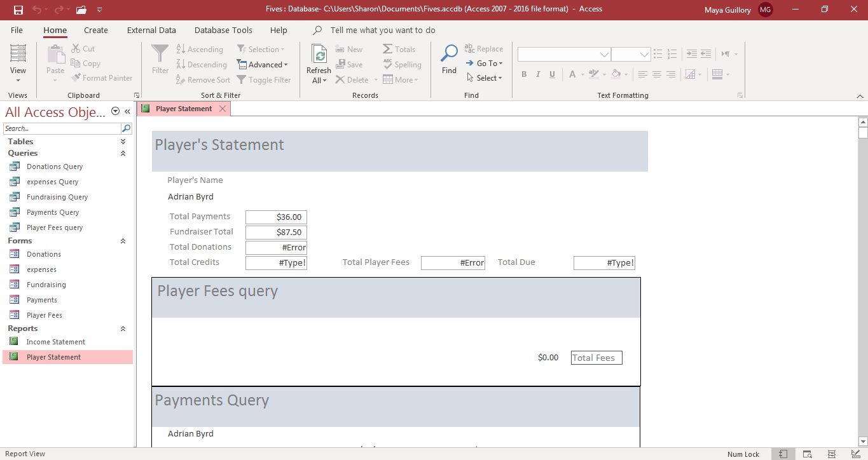Open the View button in ribbon
This screenshot has height=460, width=868.
pyautogui.click(x=18, y=64)
